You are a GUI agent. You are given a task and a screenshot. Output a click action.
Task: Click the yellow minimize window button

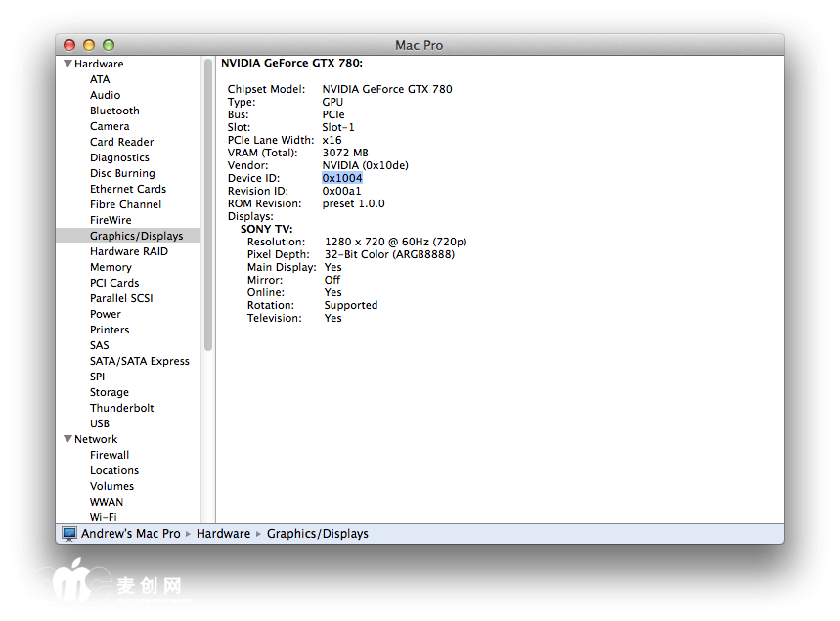click(x=89, y=45)
